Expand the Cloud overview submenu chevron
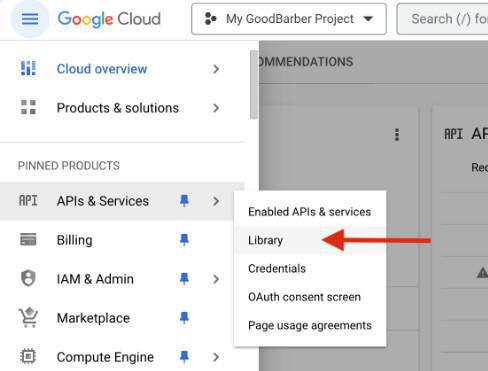The image size is (488, 371). point(216,69)
